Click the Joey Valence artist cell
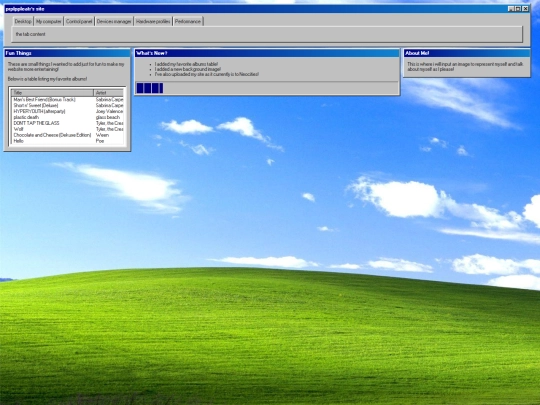 coord(109,111)
